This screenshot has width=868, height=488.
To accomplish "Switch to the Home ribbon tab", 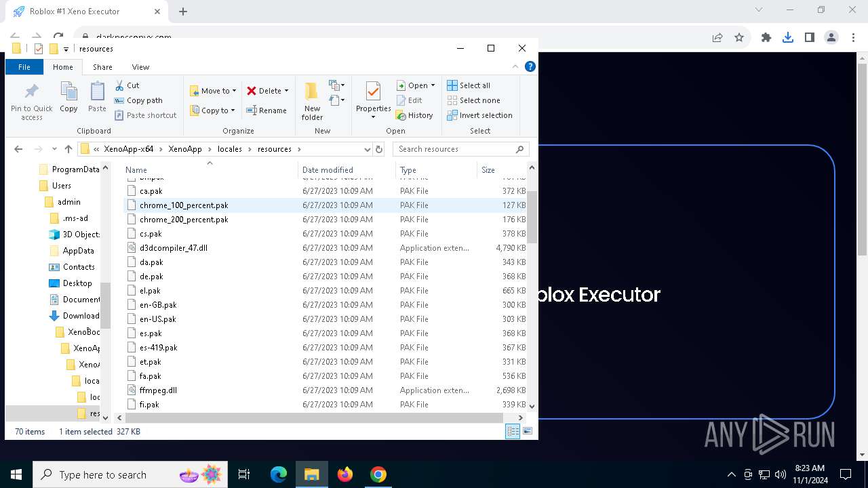I will 63,67.
